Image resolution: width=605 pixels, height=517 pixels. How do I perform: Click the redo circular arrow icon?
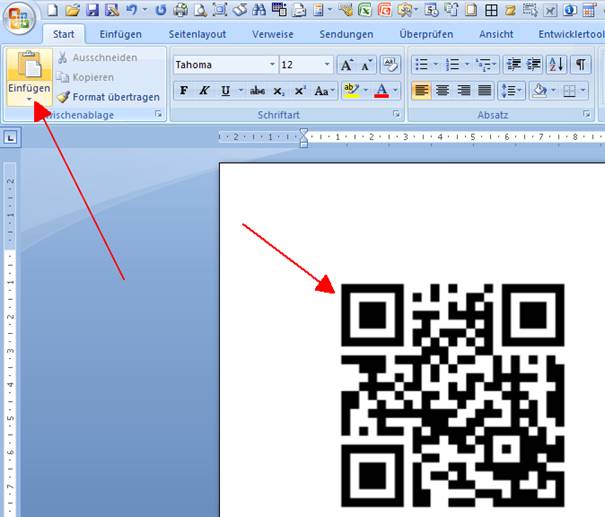click(161, 10)
